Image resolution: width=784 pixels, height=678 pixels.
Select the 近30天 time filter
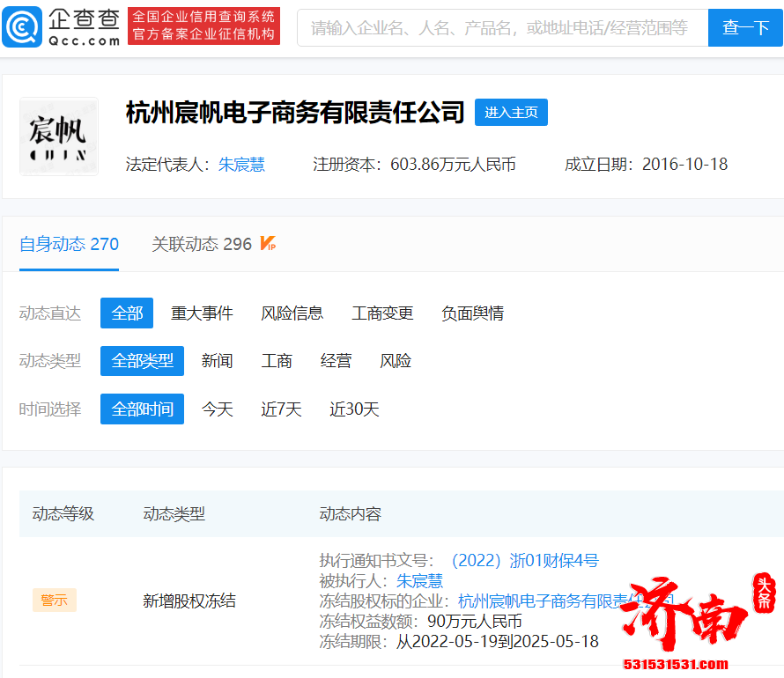tap(353, 409)
